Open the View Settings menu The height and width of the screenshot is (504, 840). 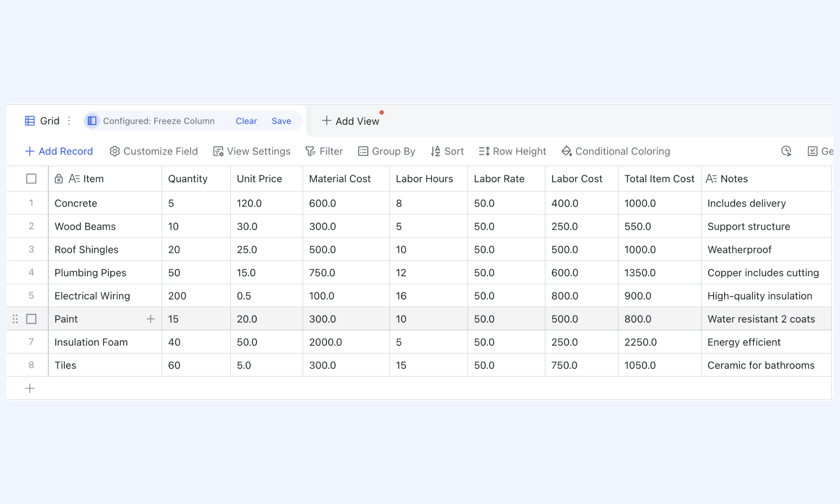pyautogui.click(x=252, y=151)
